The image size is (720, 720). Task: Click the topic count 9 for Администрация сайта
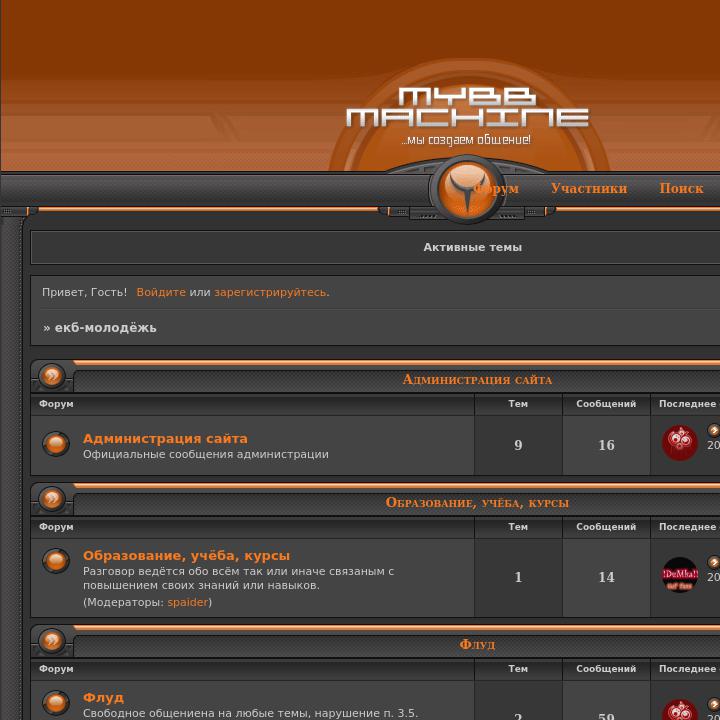[x=518, y=445]
